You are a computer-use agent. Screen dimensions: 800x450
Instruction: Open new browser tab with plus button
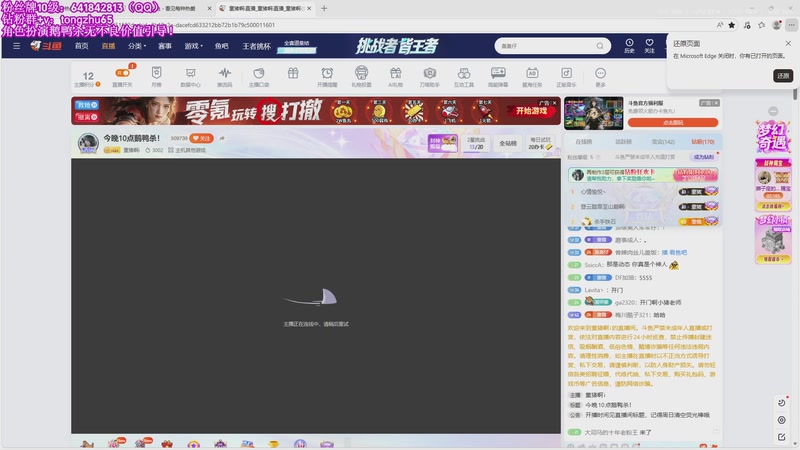(x=324, y=8)
